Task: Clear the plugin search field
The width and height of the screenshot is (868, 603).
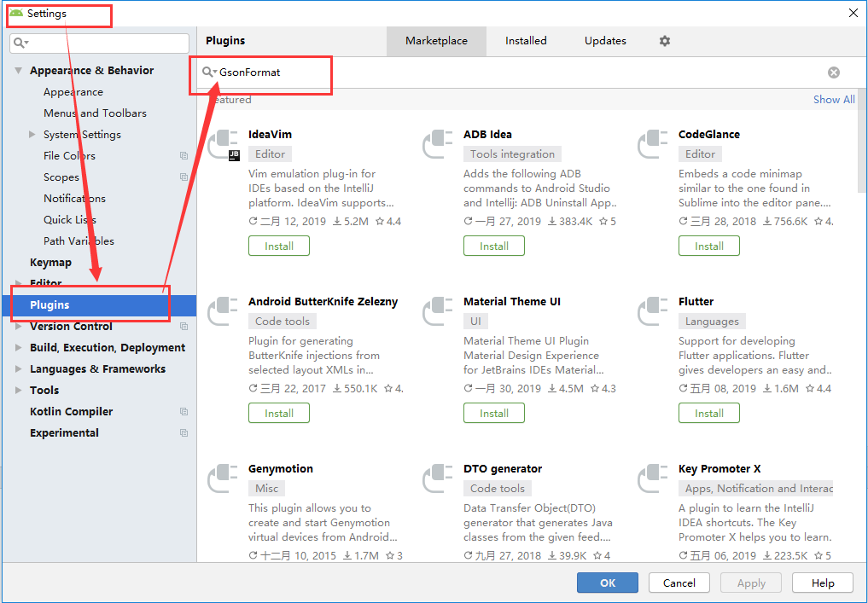Action: 833,72
